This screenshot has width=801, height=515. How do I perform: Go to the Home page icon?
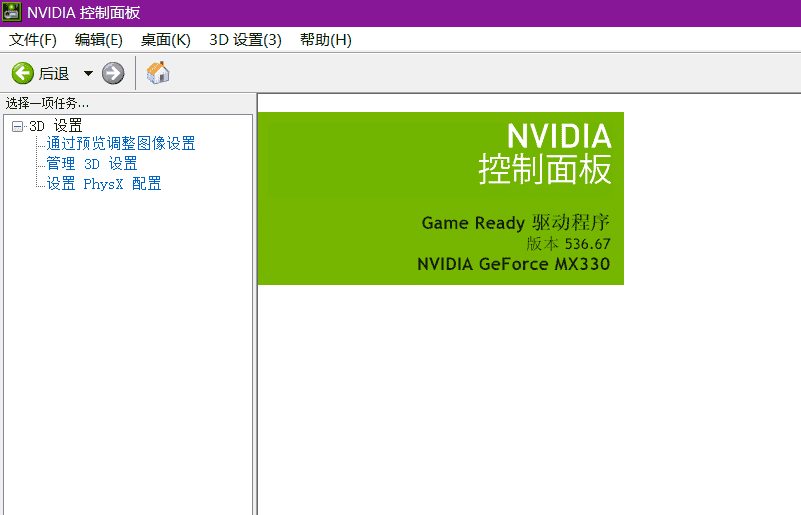[158, 73]
